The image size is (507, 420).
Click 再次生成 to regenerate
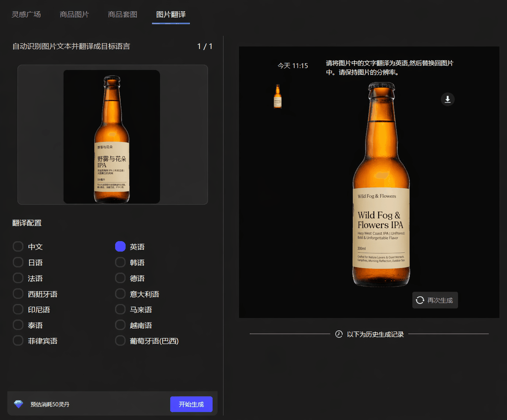[435, 300]
